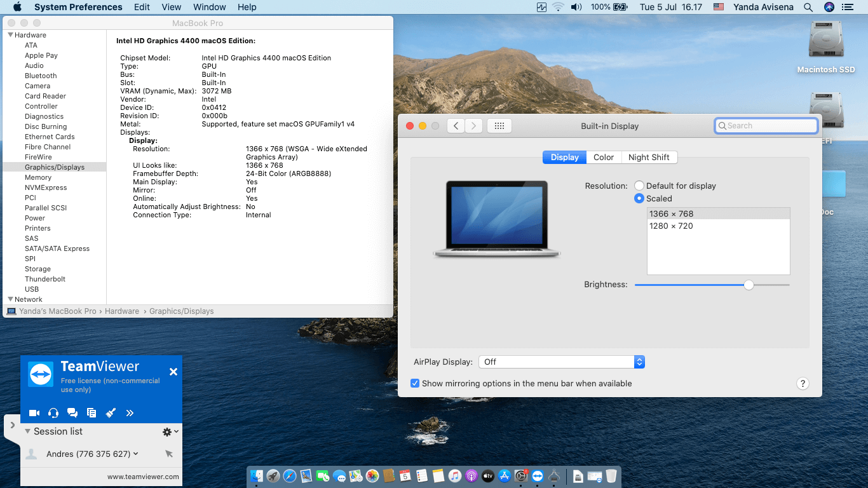Select Memory in hardware sidebar
Screen dimensions: 868x488
38,177
